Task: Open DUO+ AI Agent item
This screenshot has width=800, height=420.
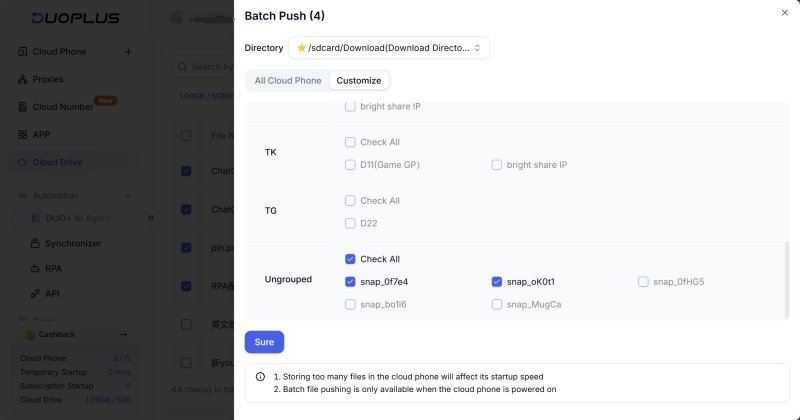Action: (78, 218)
